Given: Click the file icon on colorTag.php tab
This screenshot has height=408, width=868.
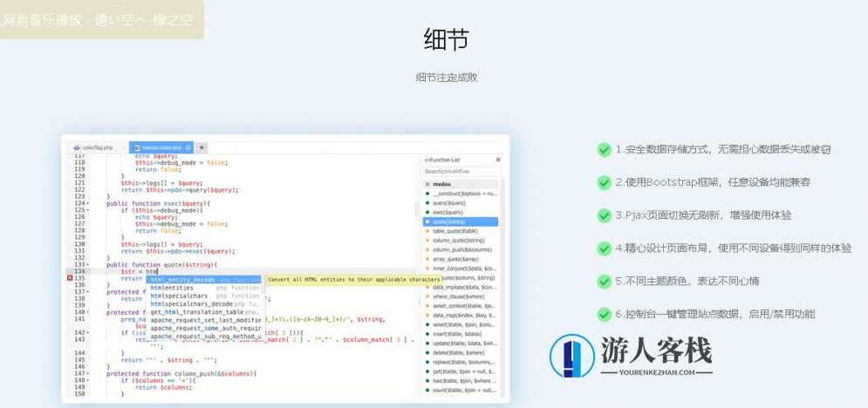Looking at the screenshot, I should (77, 148).
